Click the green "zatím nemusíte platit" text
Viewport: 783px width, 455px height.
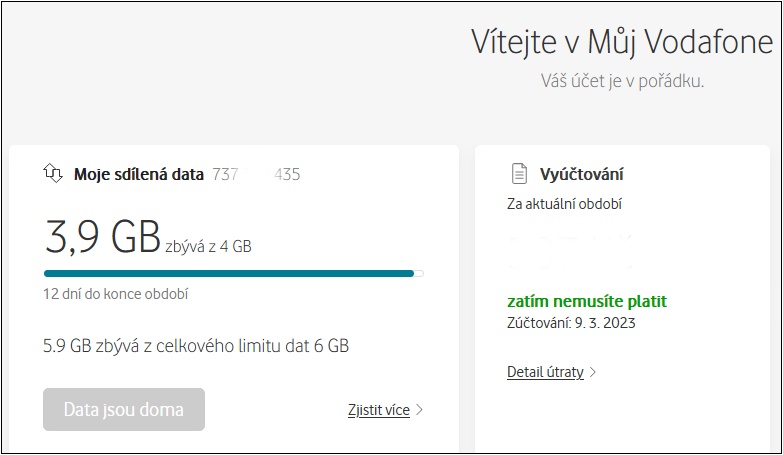[x=586, y=301]
